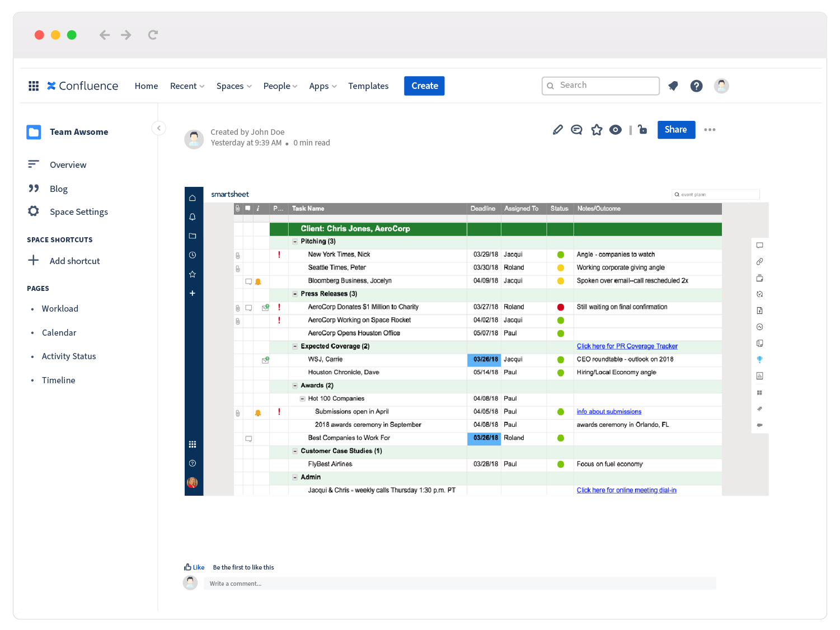Open the Confluence app switcher grid
840x630 pixels.
34,86
